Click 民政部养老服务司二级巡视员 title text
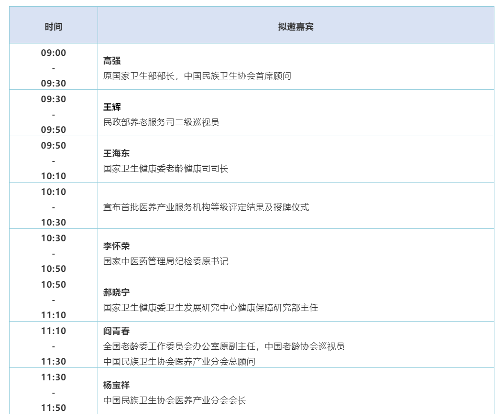The height and width of the screenshot is (420, 504). 161,122
